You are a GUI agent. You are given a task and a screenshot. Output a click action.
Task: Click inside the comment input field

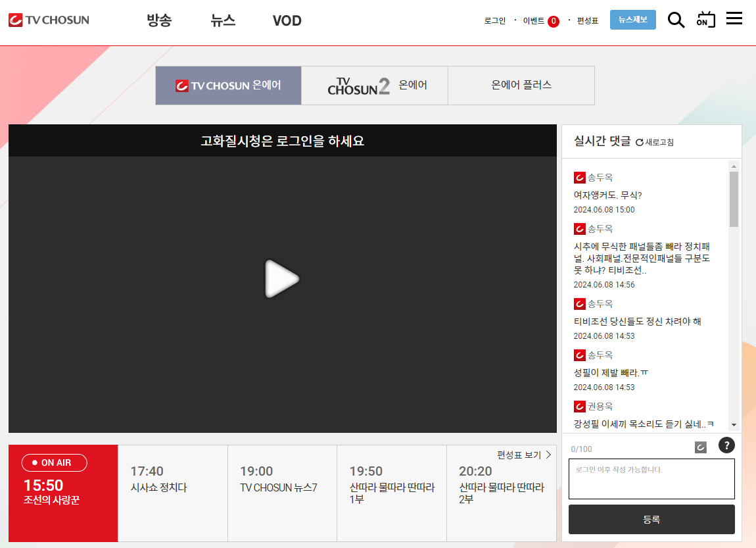(x=651, y=479)
